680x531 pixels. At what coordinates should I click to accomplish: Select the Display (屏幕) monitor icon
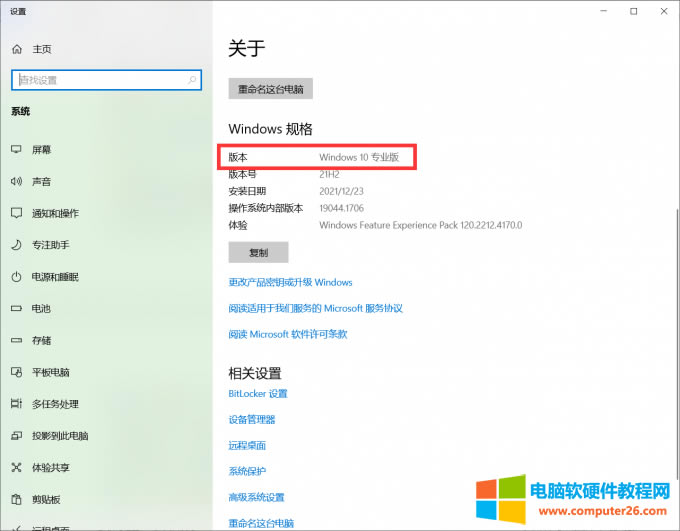[16, 150]
